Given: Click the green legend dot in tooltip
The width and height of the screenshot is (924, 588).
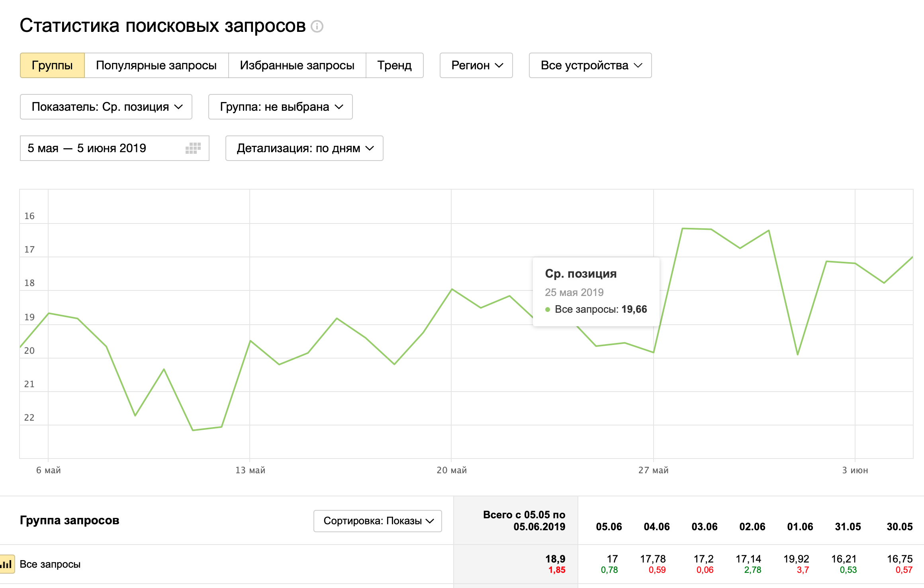Looking at the screenshot, I should pos(548,310).
